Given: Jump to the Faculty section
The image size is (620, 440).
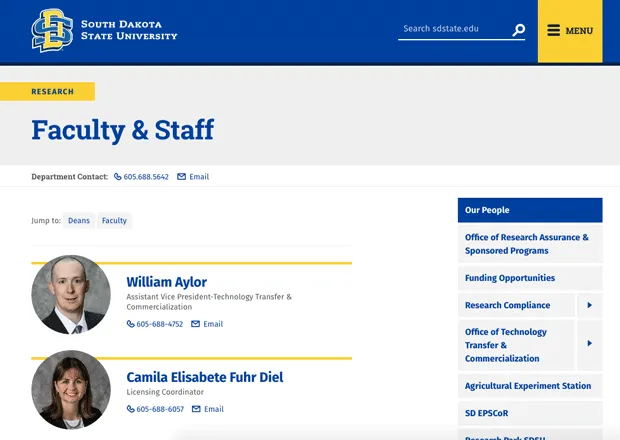Looking at the screenshot, I should point(114,220).
